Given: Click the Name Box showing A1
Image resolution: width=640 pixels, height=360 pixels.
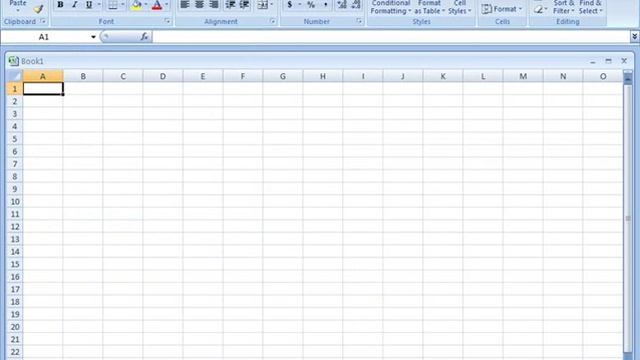Looking at the screenshot, I should (x=44, y=37).
